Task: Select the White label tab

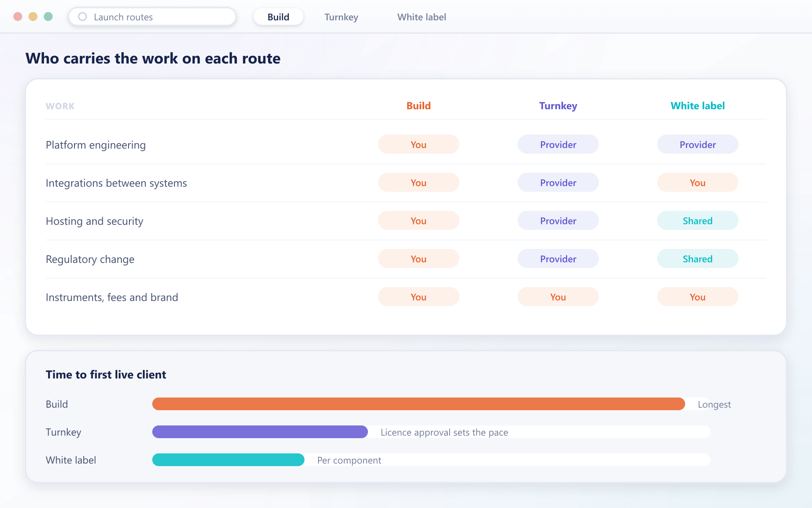Action: [x=422, y=17]
